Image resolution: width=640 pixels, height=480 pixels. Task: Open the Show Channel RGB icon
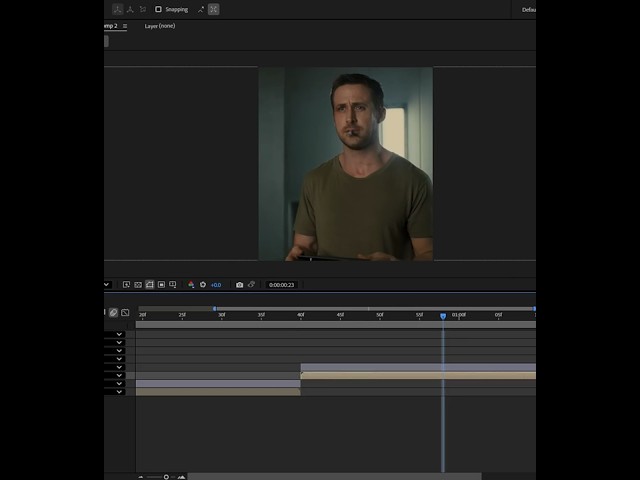pos(191,284)
